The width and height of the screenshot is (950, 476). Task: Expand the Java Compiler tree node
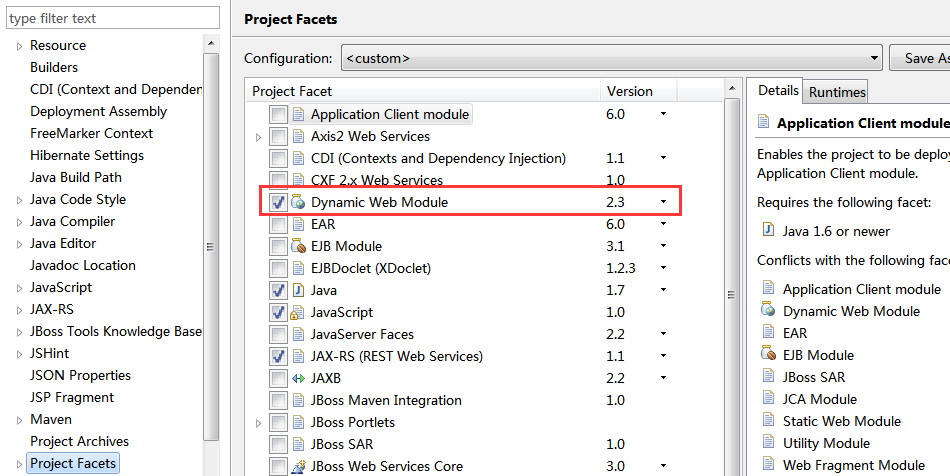tap(19, 222)
